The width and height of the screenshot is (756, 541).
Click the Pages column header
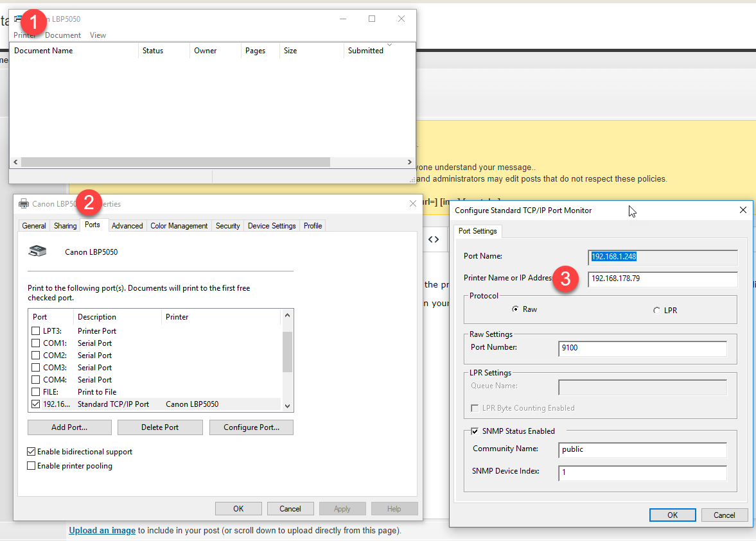point(260,51)
